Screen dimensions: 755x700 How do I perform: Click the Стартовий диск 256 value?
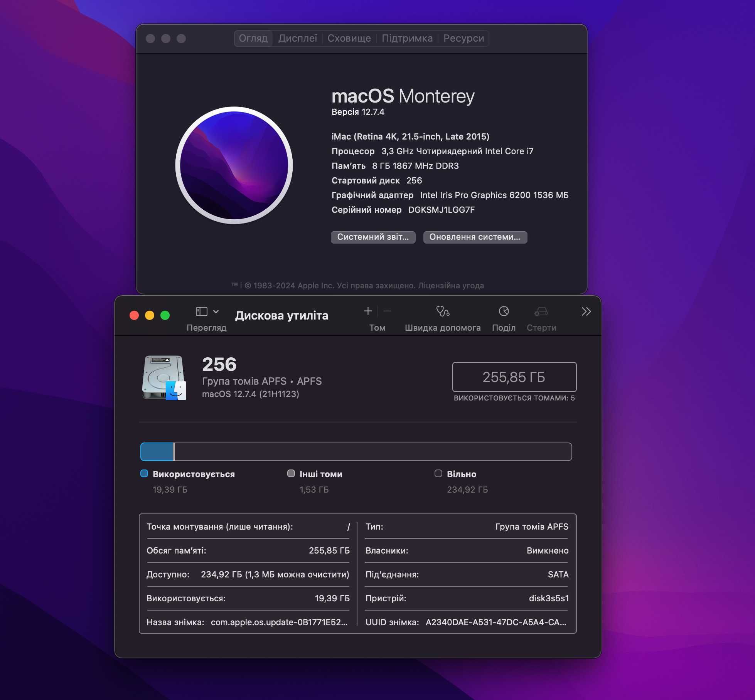tap(414, 180)
